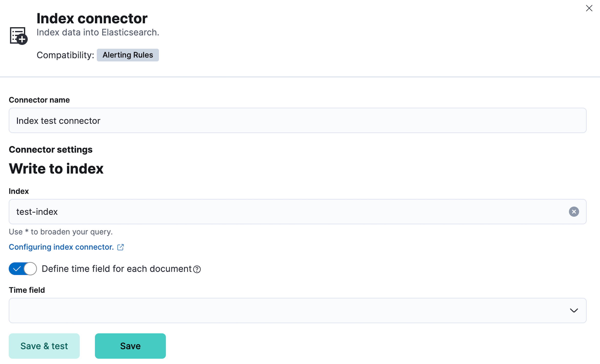Click the Index connector logo icon
This screenshot has width=600, height=364.
click(x=19, y=36)
